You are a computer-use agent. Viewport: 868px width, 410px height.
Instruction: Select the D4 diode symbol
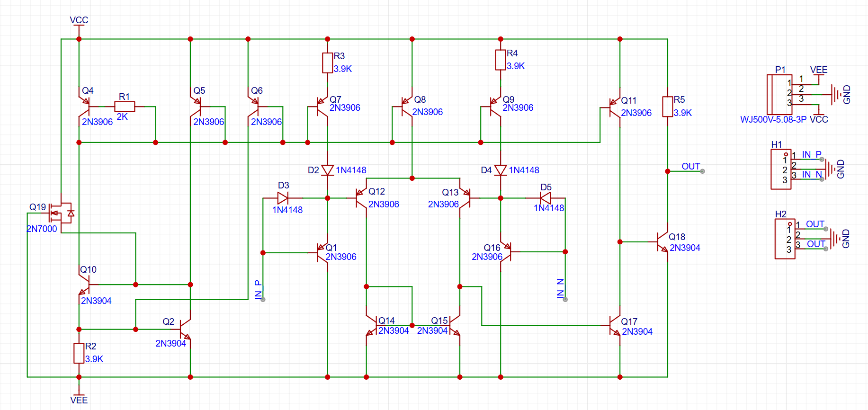[501, 170]
